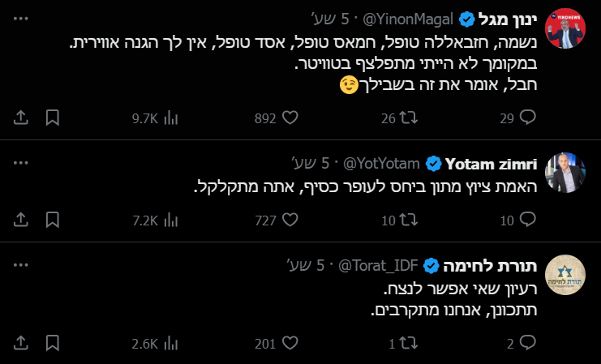Open view stats showing 7.2K

click(x=170, y=220)
